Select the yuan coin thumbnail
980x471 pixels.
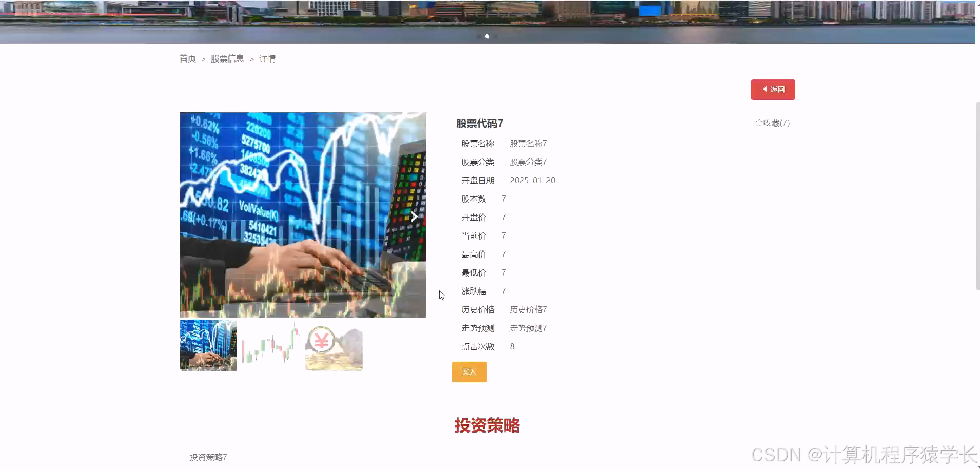coord(334,345)
